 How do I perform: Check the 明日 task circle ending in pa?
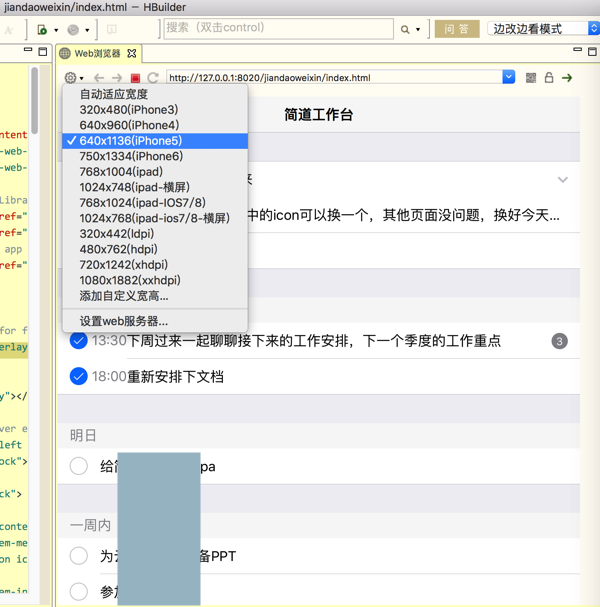[x=79, y=466]
